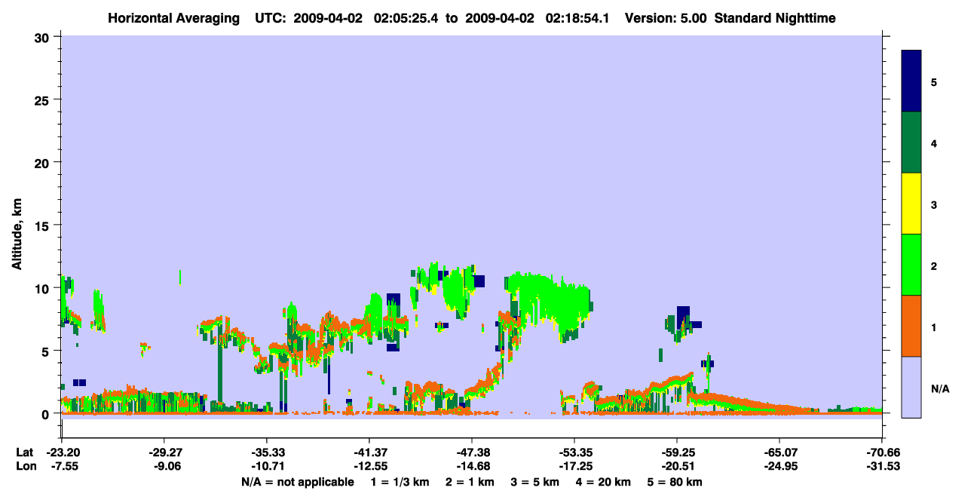Click the altitude tick label '15'
980x503 pixels.
pyautogui.click(x=44, y=225)
